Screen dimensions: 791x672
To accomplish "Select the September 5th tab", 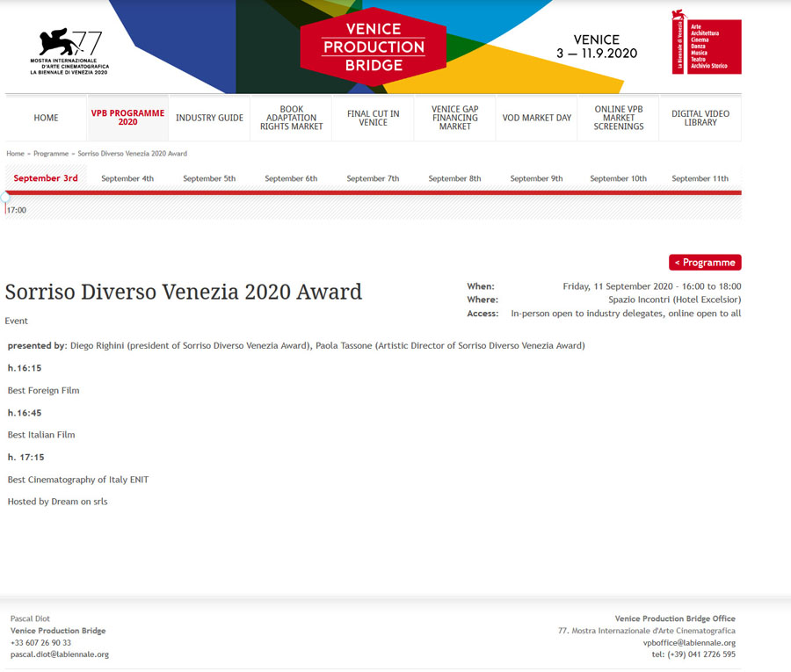I will pyautogui.click(x=209, y=178).
